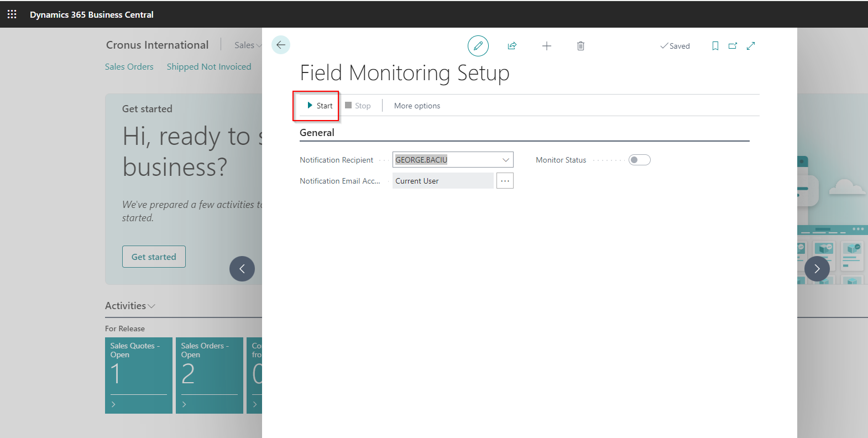868x438 pixels.
Task: Go to previous carousel slide
Action: tap(242, 269)
